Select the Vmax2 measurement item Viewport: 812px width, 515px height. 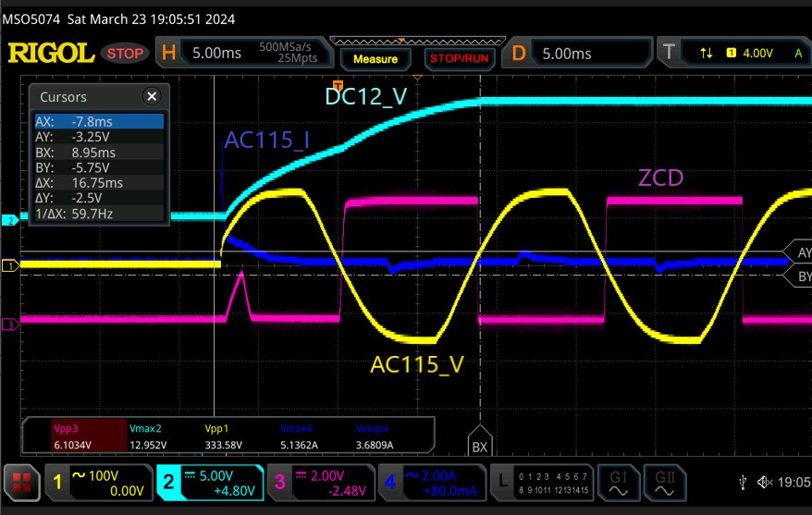[148, 436]
